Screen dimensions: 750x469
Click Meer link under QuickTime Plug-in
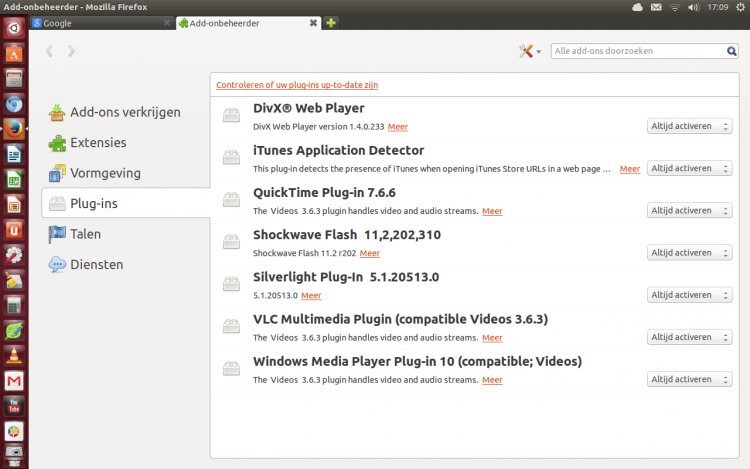[492, 211]
